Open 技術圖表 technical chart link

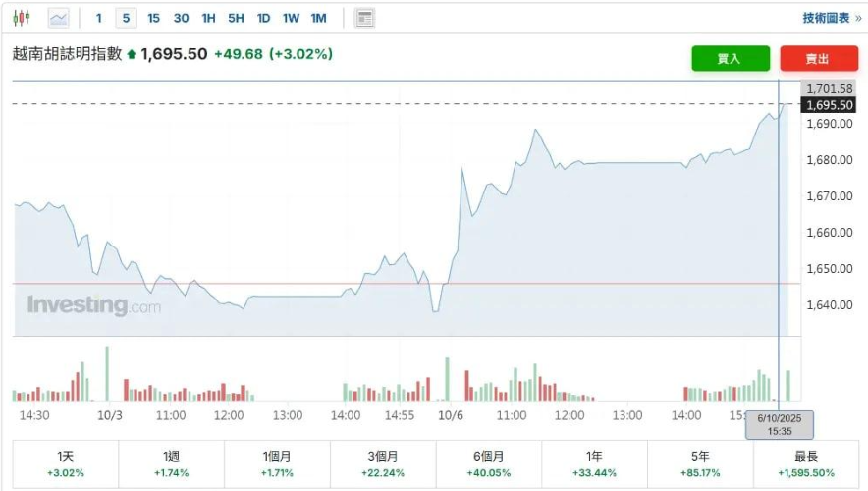(x=831, y=18)
